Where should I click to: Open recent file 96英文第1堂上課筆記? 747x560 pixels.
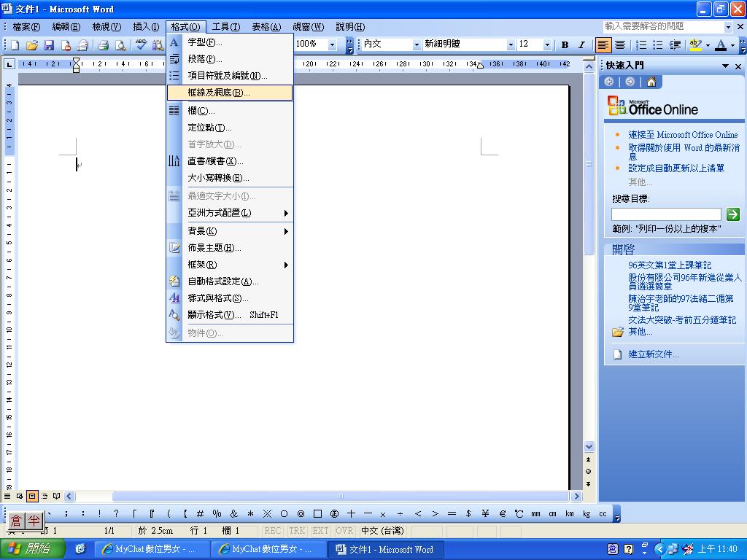point(670,265)
